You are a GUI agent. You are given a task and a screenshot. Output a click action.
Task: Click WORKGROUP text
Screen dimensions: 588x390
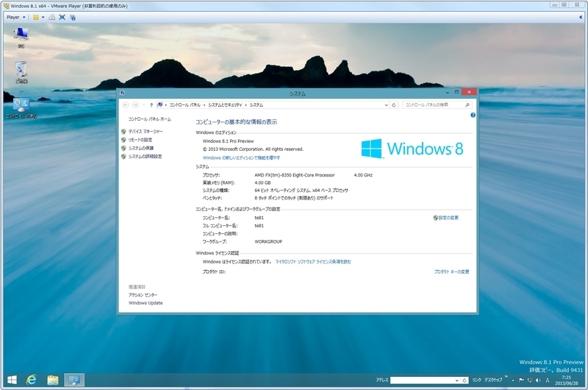(268, 242)
